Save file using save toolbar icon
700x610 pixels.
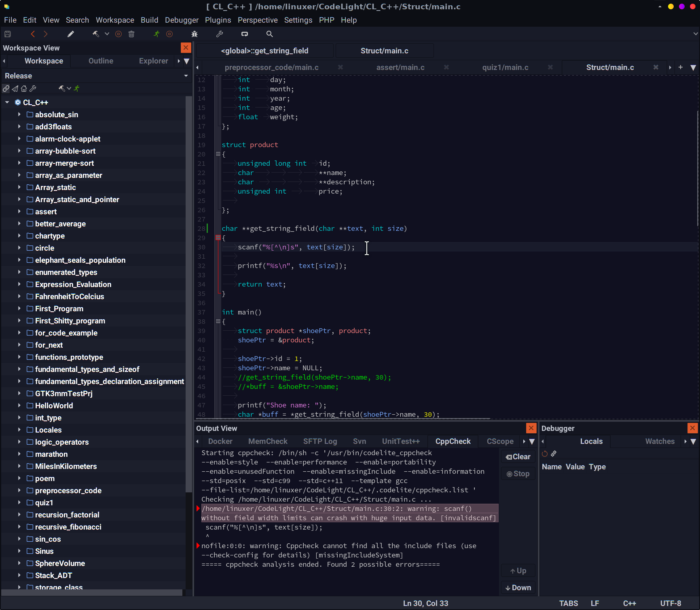(x=7, y=34)
